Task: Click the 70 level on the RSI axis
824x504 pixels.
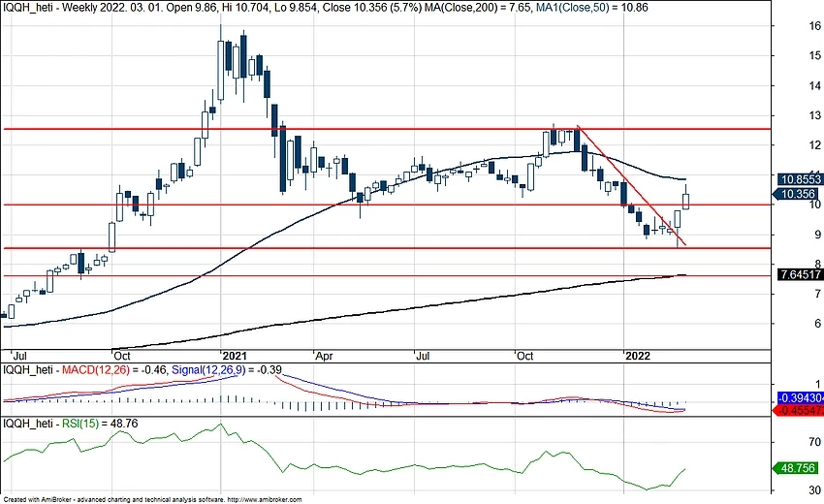Action: click(x=789, y=439)
